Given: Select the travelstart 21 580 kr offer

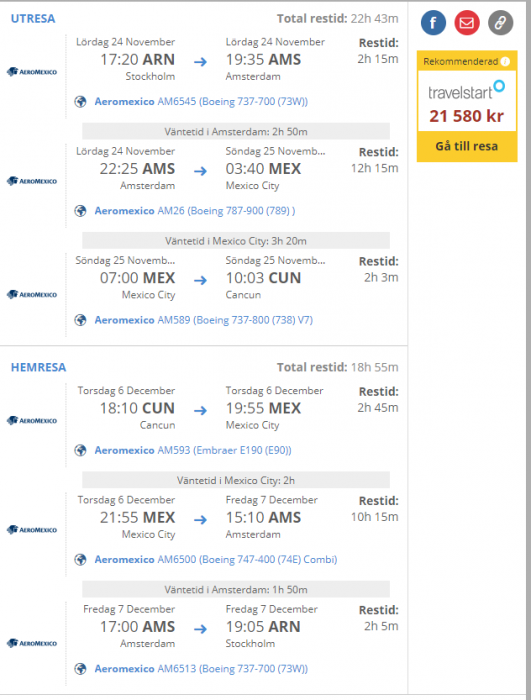Looking at the screenshot, I should click(x=467, y=101).
